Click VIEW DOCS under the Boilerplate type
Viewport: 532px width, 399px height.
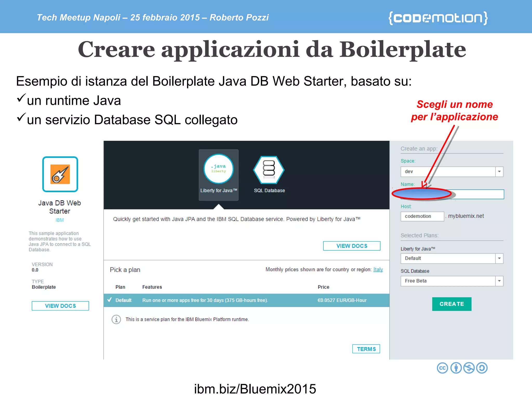coord(60,306)
